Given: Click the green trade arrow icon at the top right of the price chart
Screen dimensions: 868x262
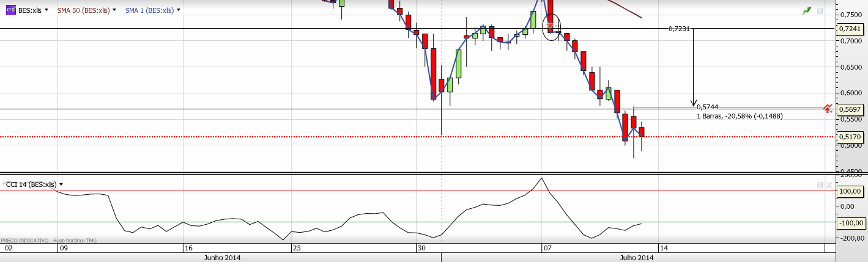Looking at the screenshot, I should pos(806,11).
